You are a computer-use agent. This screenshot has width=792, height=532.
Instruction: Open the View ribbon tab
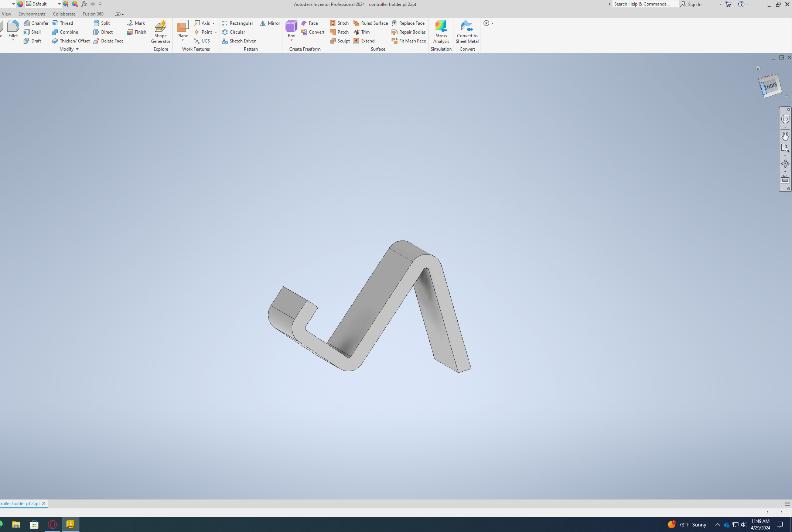click(6, 14)
